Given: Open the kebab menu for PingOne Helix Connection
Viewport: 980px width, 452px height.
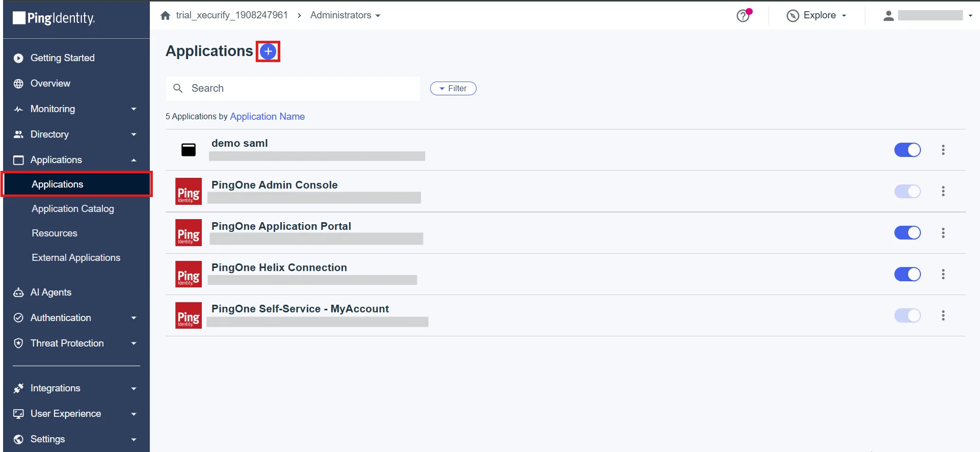Looking at the screenshot, I should point(943,274).
